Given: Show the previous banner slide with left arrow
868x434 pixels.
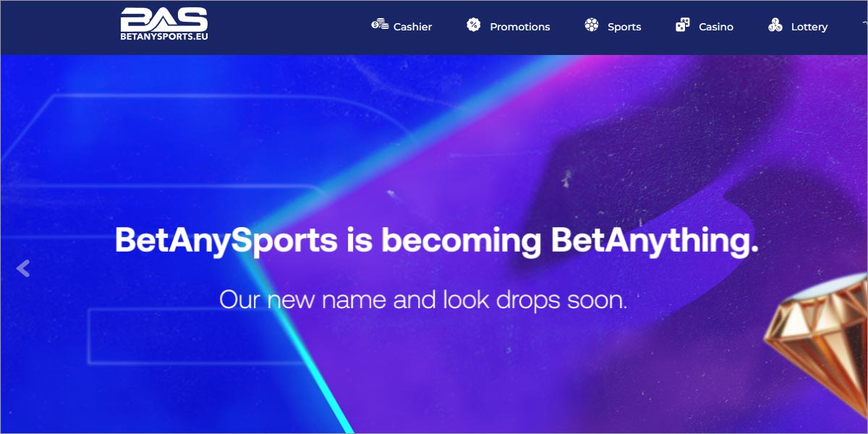Looking at the screenshot, I should pyautogui.click(x=23, y=268).
